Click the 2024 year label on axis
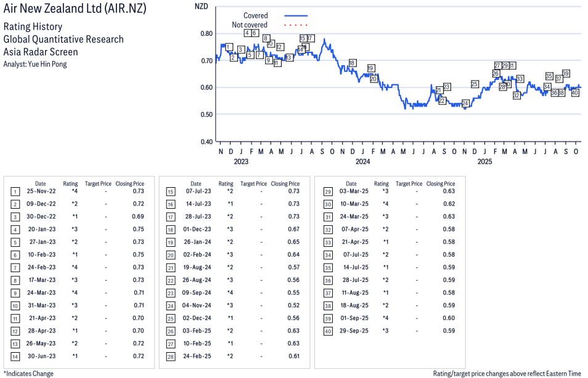 point(362,162)
